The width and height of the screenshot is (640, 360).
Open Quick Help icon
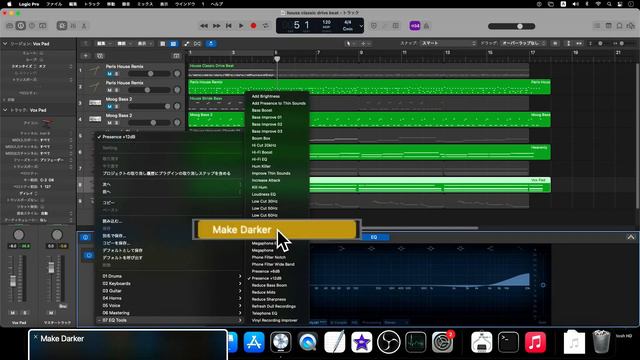click(32, 26)
